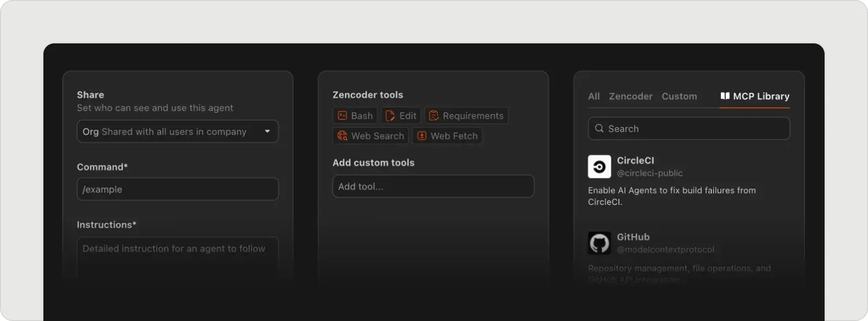Image resolution: width=868 pixels, height=321 pixels.
Task: Focus the Command input field
Action: (x=177, y=189)
